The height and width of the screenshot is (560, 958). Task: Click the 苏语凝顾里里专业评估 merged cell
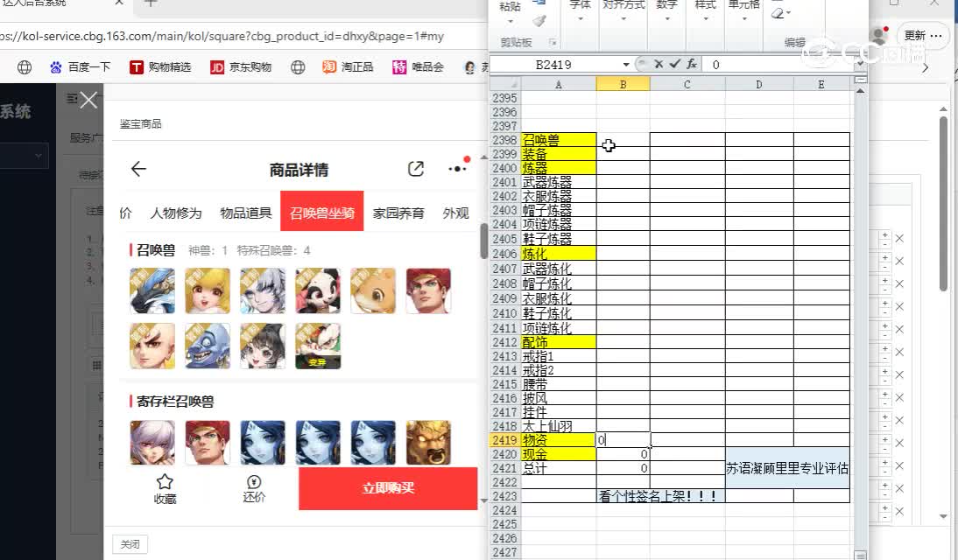(787, 468)
